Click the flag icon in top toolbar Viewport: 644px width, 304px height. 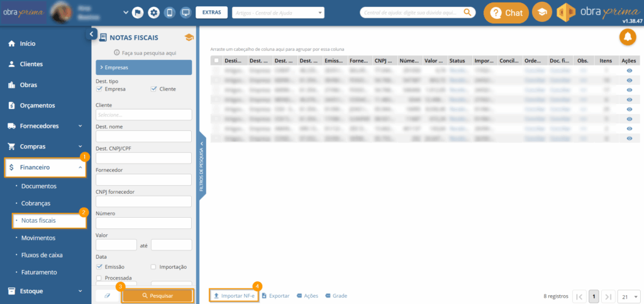[x=138, y=13]
